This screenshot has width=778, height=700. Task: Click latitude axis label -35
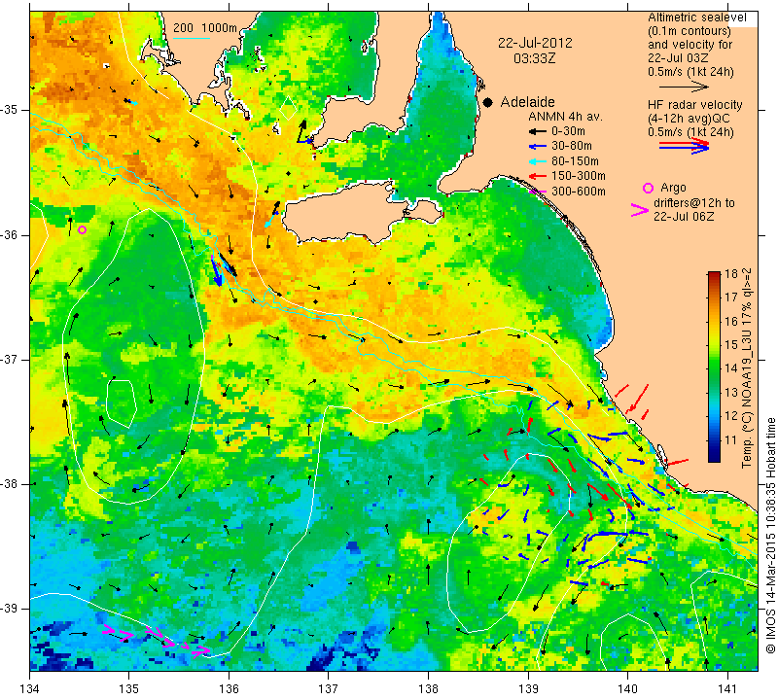point(10,110)
